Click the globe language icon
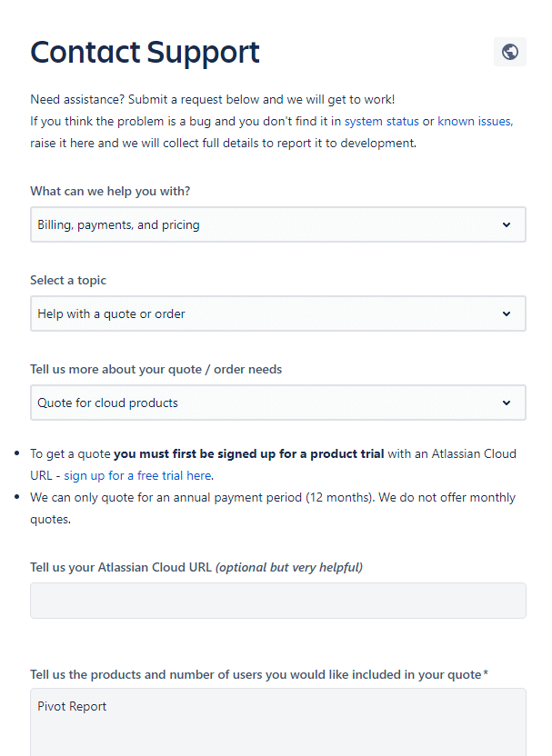 click(x=510, y=52)
